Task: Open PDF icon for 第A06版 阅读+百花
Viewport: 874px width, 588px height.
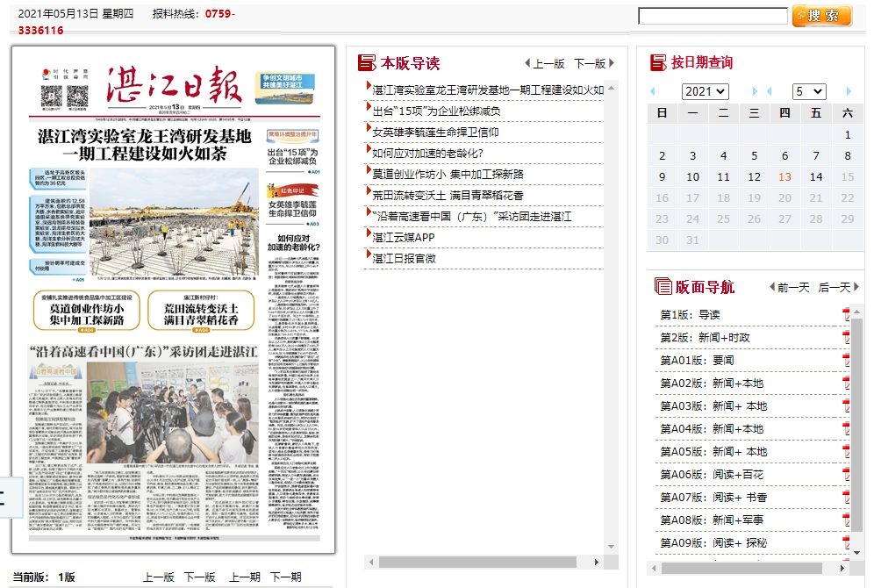Action: (x=846, y=474)
